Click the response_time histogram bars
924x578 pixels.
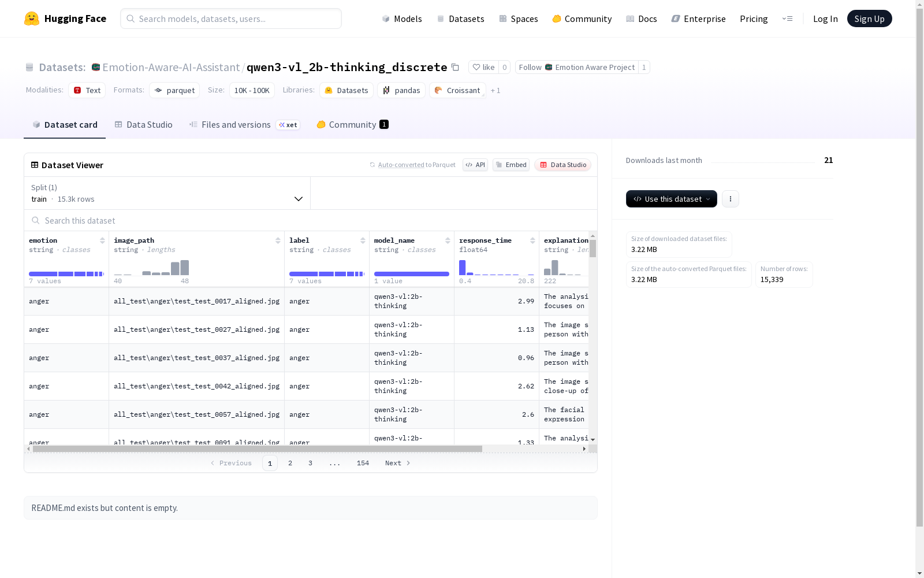pos(497,268)
